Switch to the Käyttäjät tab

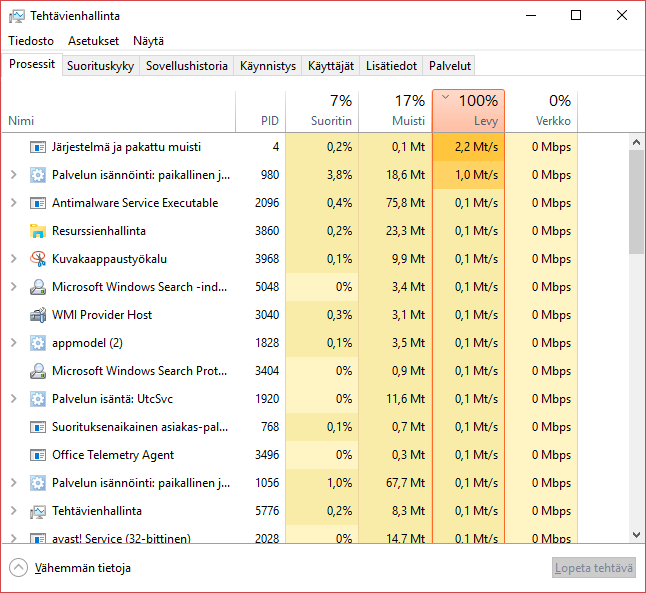pyautogui.click(x=331, y=66)
